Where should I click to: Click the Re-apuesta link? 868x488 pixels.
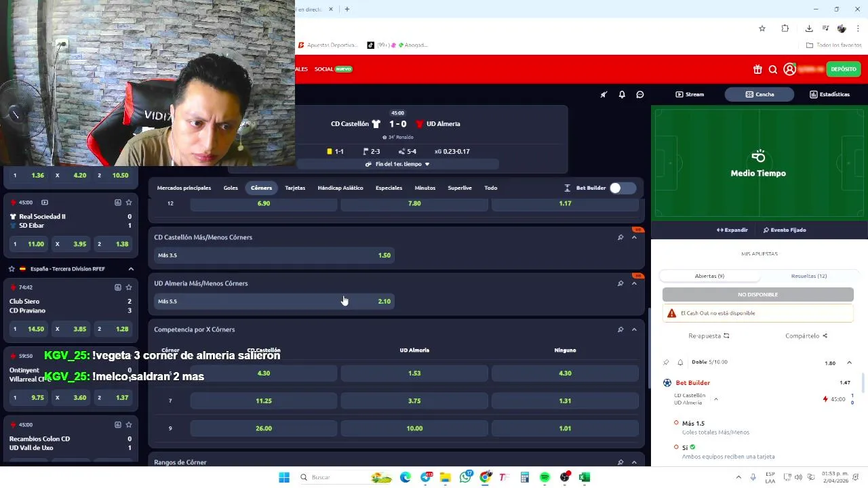[x=709, y=335]
